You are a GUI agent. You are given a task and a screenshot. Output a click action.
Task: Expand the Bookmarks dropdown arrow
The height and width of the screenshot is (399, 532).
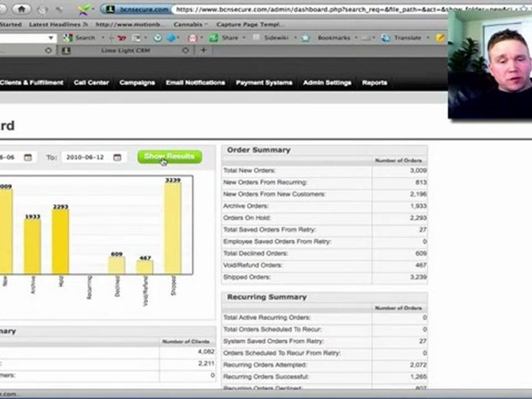[x=356, y=38]
